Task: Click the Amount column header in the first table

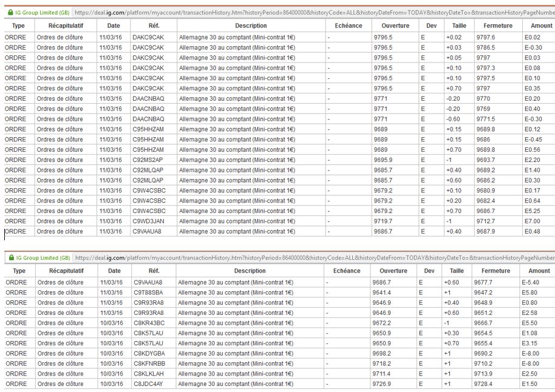Action: pos(541,25)
